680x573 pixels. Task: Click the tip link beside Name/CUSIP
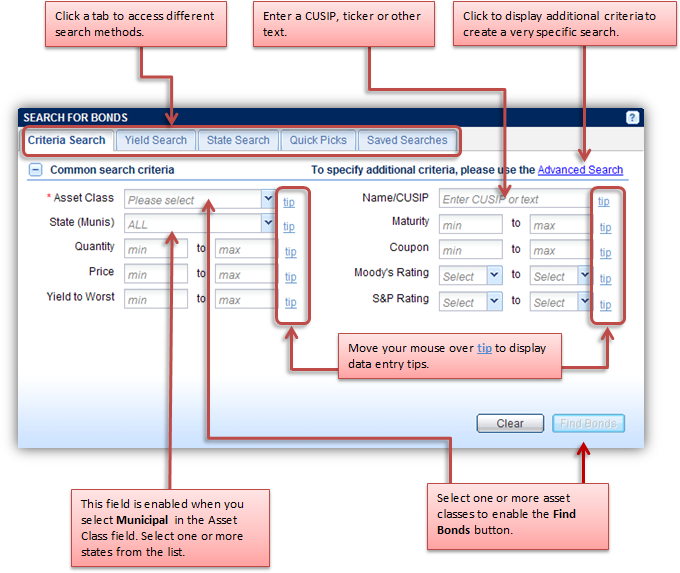[x=604, y=201]
